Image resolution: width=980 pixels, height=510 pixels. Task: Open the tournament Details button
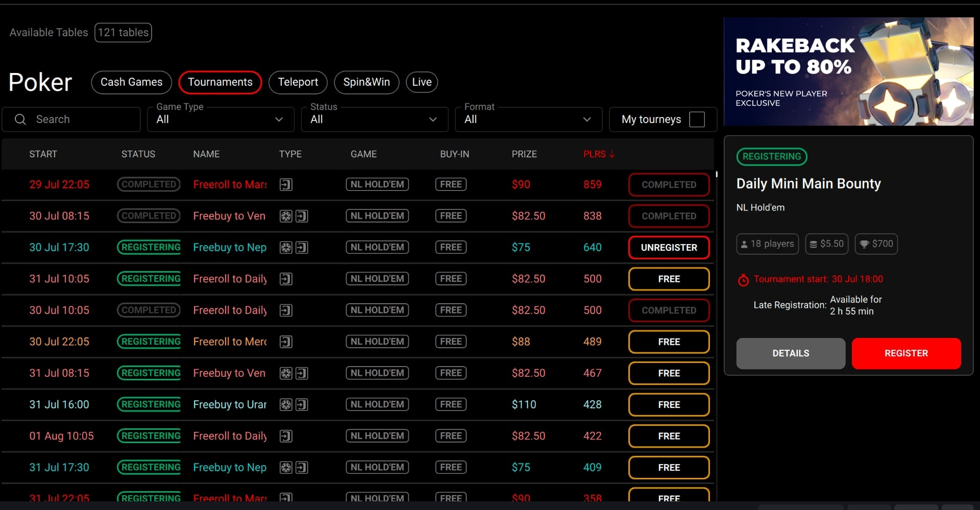[791, 353]
